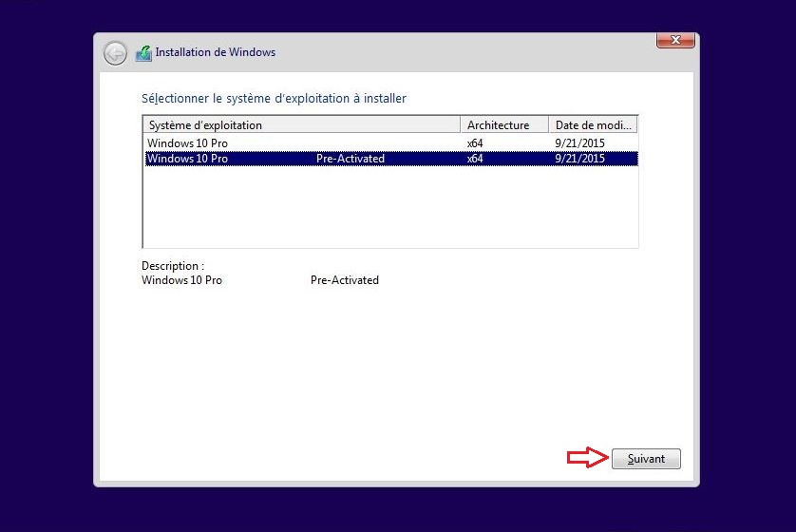Viewport: 796px width, 532px height.
Task: Click the 9/21/2015 date in the first row
Action: pos(579,143)
